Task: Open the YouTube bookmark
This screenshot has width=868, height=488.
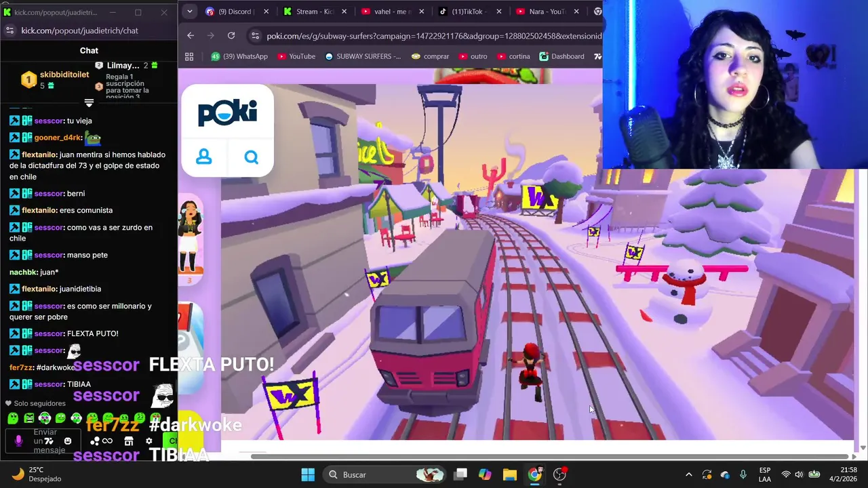Action: 296,56
